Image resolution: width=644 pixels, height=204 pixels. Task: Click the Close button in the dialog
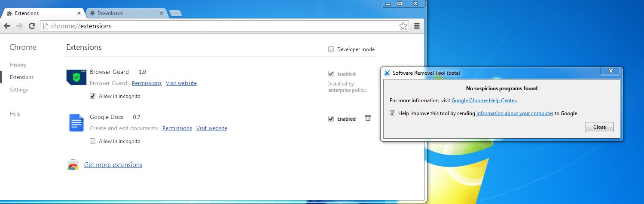pos(599,127)
